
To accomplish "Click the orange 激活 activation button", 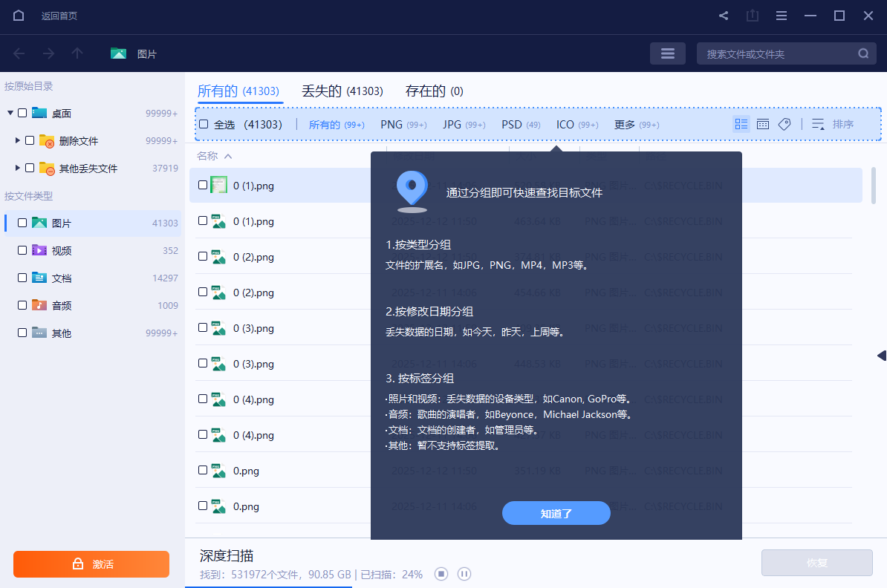I will click(91, 564).
